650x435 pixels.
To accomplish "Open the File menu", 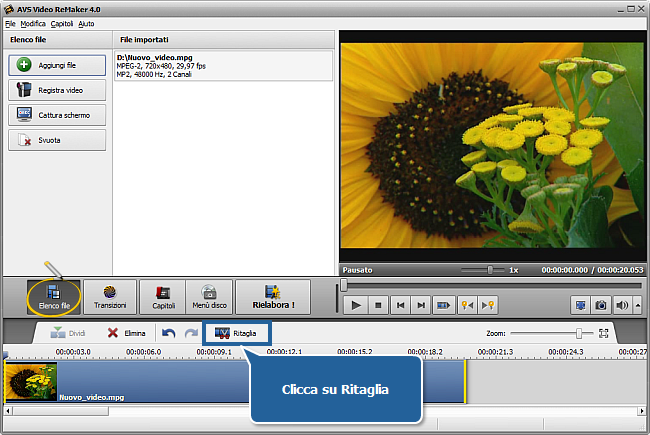I will [10, 23].
